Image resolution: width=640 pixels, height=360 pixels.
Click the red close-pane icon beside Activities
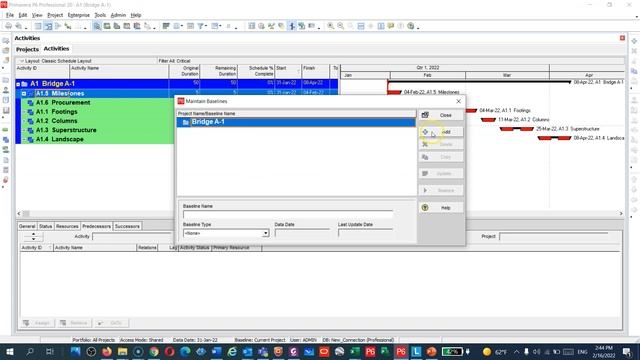point(622,38)
